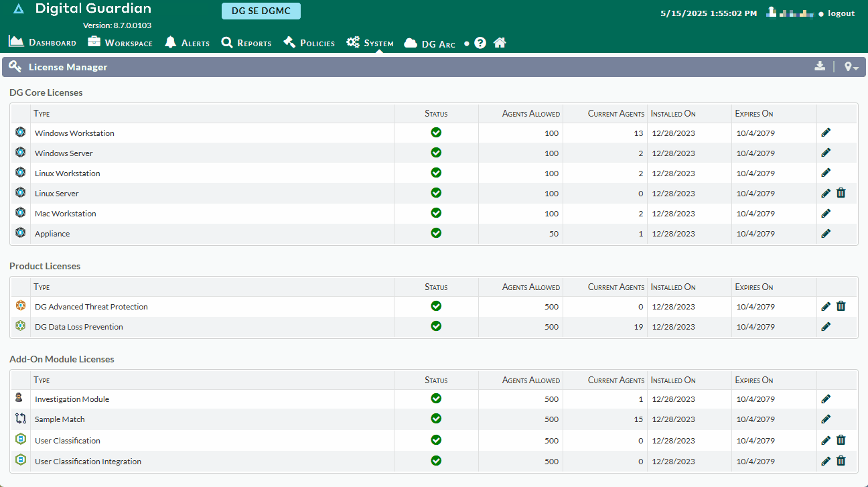868x487 pixels.
Task: Edit the Windows Server license with pencil icon
Action: (825, 152)
